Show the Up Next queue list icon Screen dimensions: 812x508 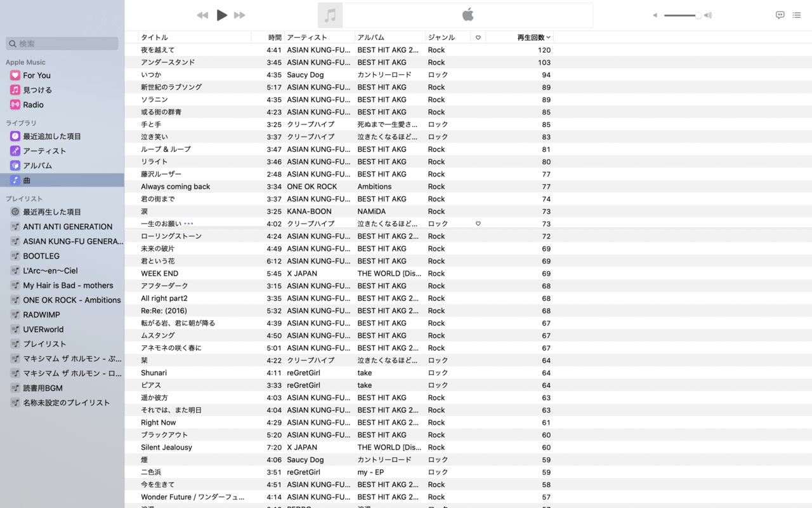[x=797, y=15]
